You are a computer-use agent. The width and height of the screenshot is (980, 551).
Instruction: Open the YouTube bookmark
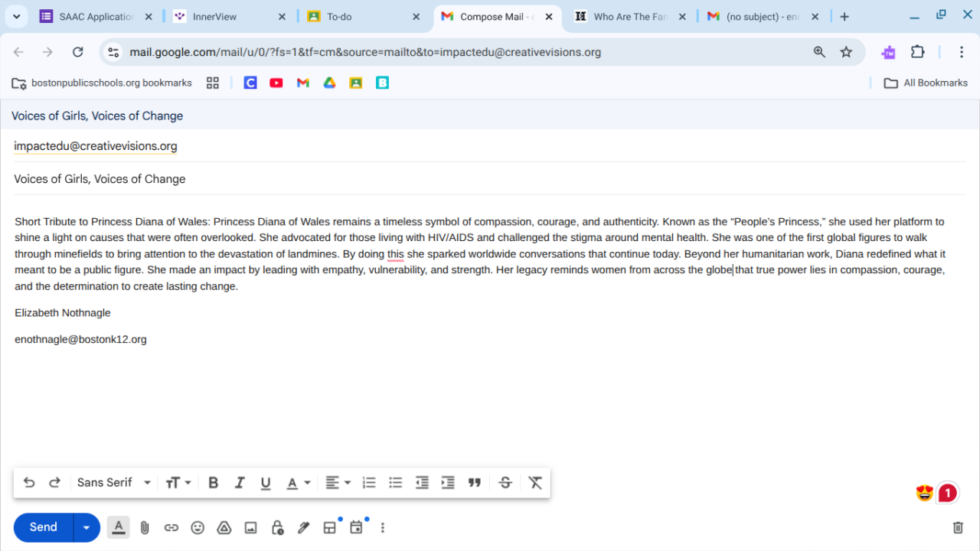[x=276, y=83]
